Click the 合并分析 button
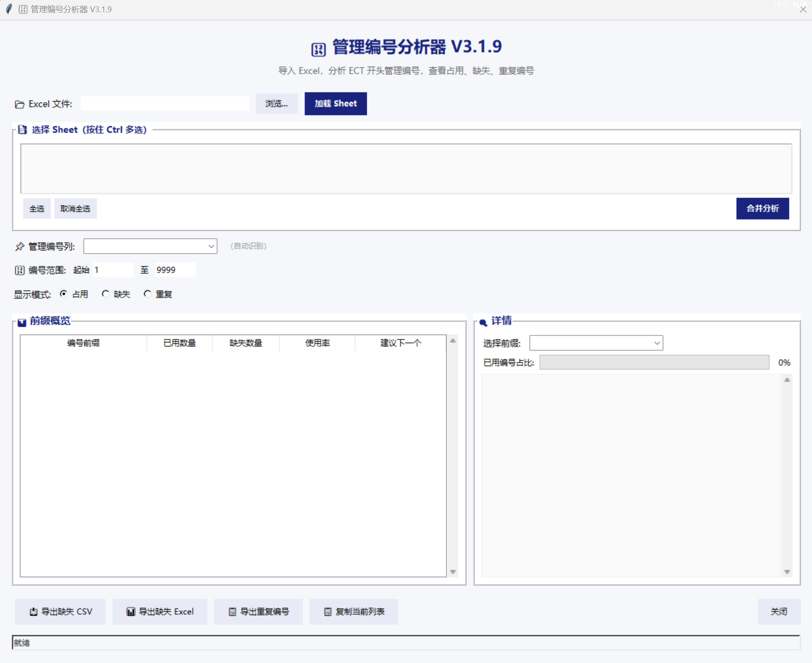The image size is (812, 663). pos(762,208)
